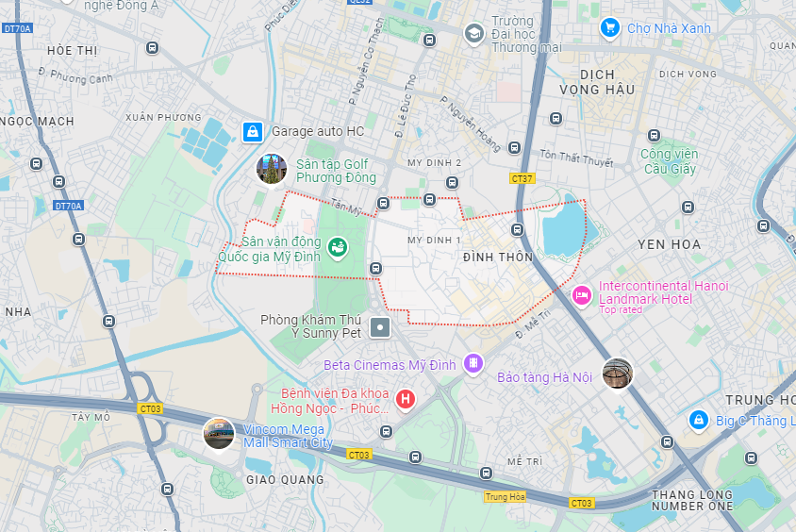Open the Bảo tàng Hà Nội photo pin
Screen dimensions: 796x532
point(618,374)
